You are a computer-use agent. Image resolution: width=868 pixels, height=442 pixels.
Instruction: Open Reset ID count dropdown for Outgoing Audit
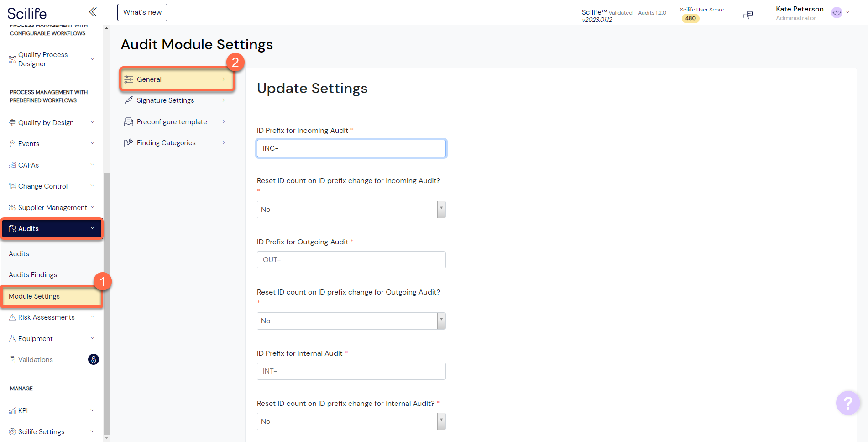[x=351, y=321]
